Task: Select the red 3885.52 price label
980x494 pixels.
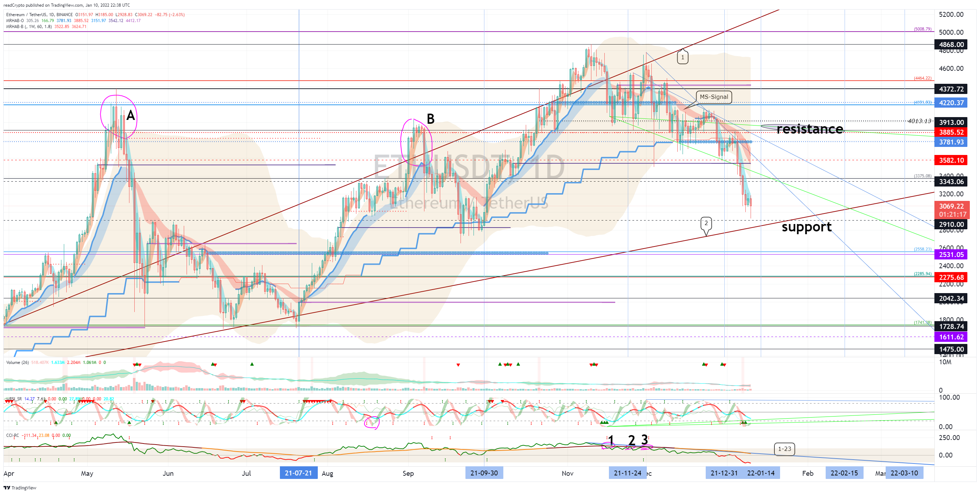Action: [951, 132]
